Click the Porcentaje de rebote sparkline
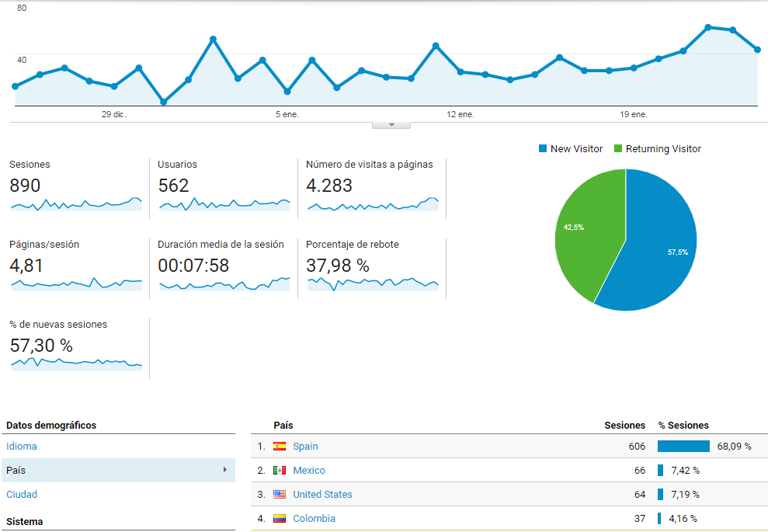Viewport: 768px width, 532px height. click(x=373, y=284)
